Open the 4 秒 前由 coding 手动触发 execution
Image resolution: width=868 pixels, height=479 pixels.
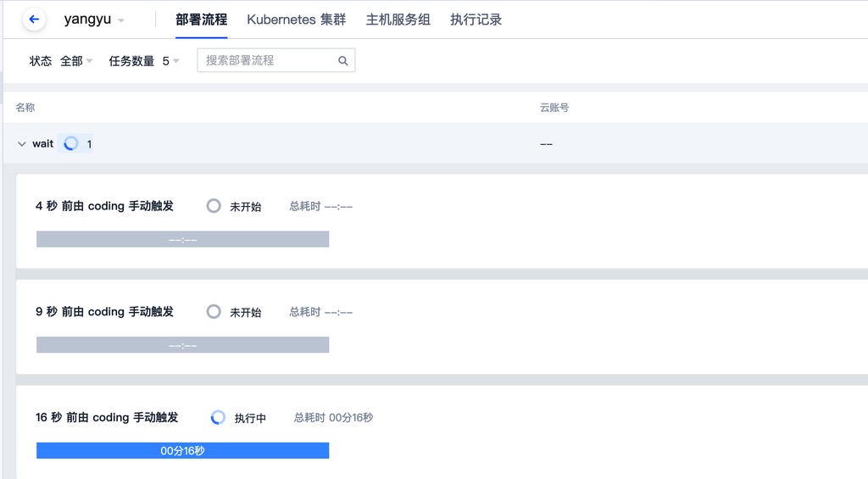[x=104, y=206]
